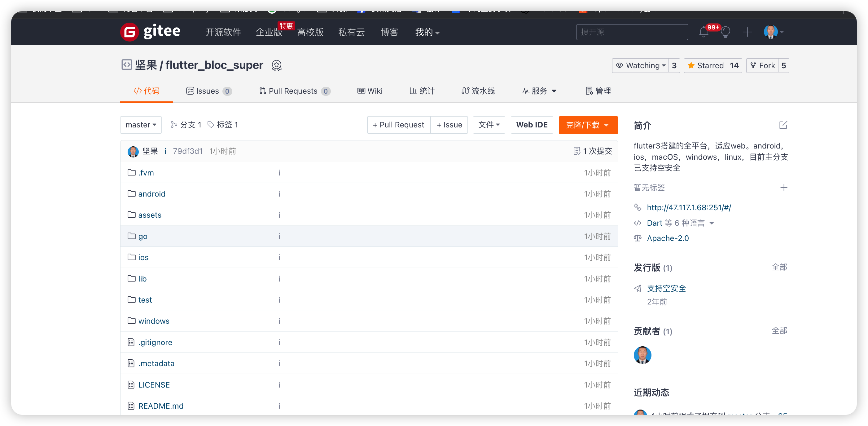Screen dimensions: 868x426
Task: Click the release paper-plane icon
Action: tap(638, 288)
